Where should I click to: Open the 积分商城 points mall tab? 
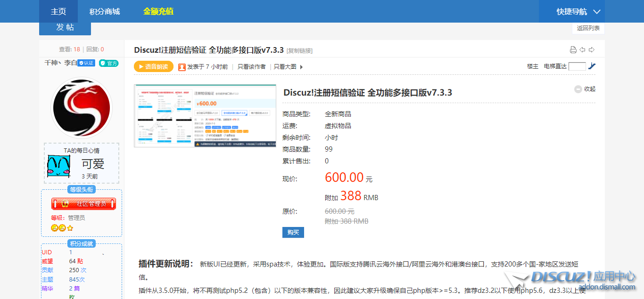coord(105,11)
